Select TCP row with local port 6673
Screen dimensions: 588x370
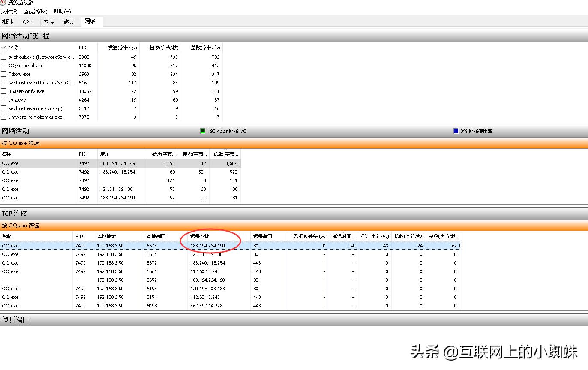(230, 246)
